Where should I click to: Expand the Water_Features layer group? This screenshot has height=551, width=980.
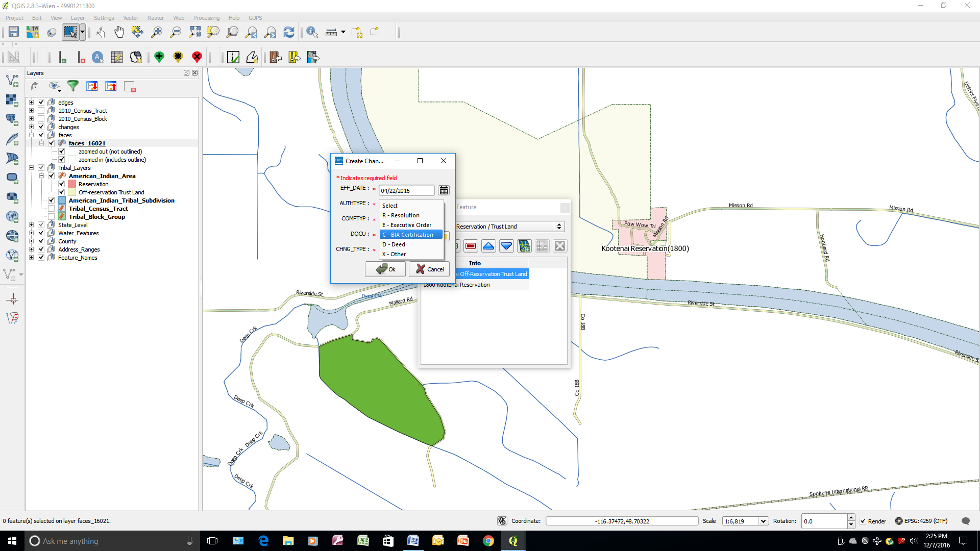[32, 233]
